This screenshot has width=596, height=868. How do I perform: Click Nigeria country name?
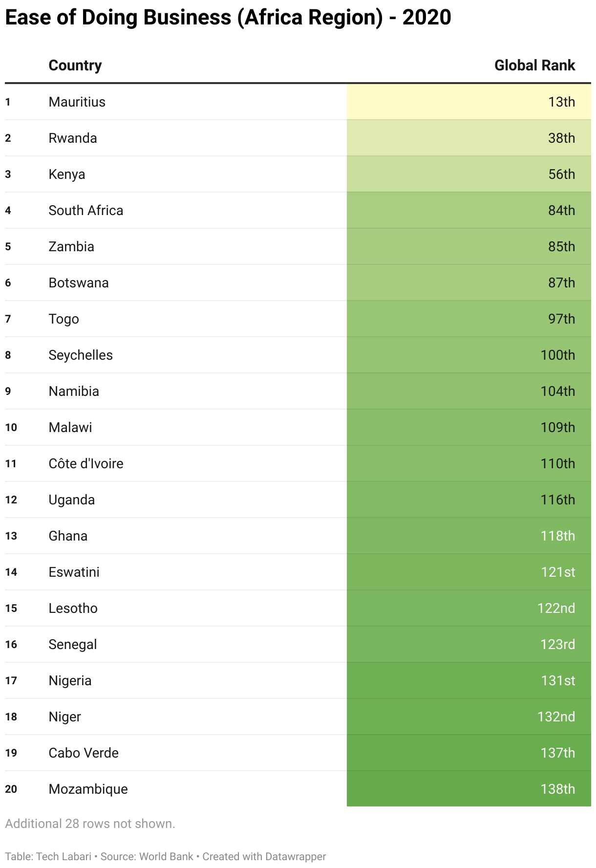tap(70, 681)
